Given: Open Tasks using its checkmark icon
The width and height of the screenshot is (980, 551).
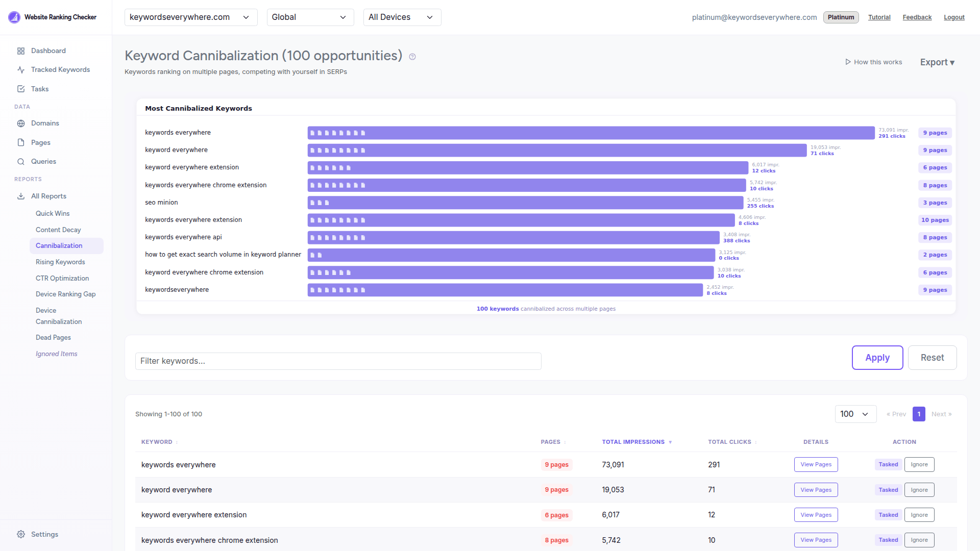Looking at the screenshot, I should click(x=21, y=88).
